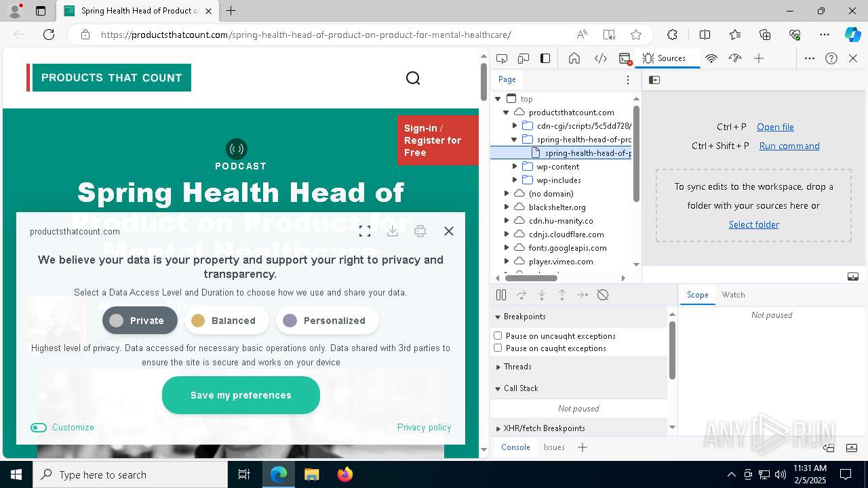Switch to the Scope tab

tap(697, 295)
